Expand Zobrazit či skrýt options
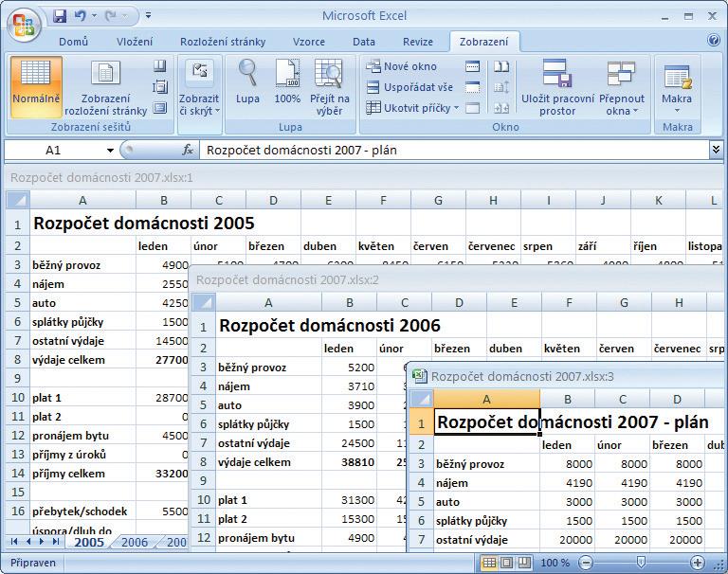The image size is (728, 574). pos(200,88)
